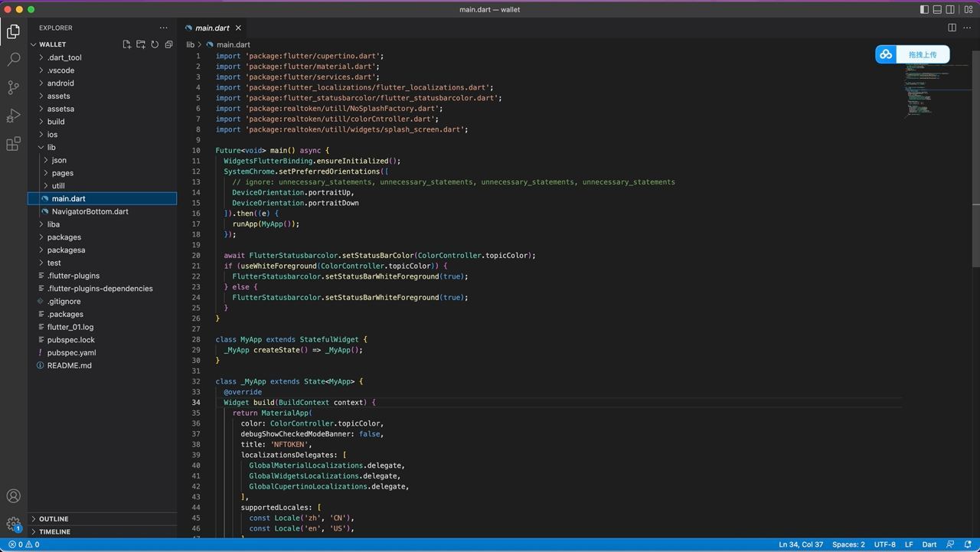The height and width of the screenshot is (552, 980).
Task: Open flutter_01.log file
Action: pyautogui.click(x=103, y=327)
